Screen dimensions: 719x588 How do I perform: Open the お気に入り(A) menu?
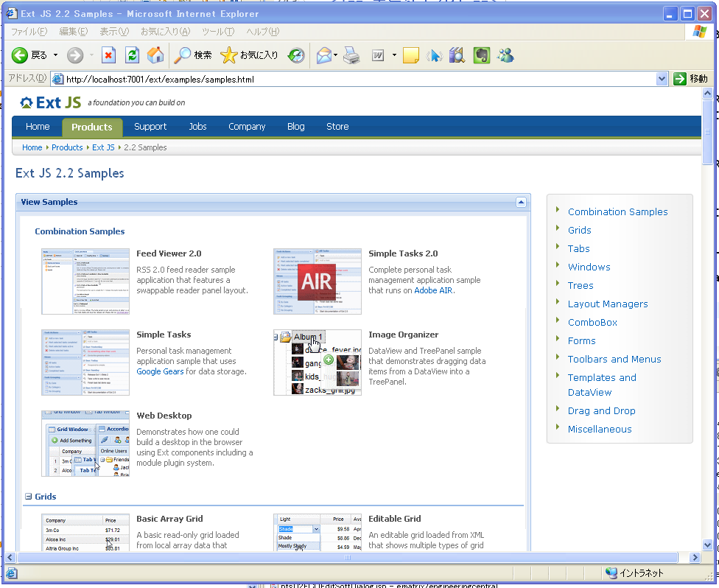pyautogui.click(x=165, y=31)
